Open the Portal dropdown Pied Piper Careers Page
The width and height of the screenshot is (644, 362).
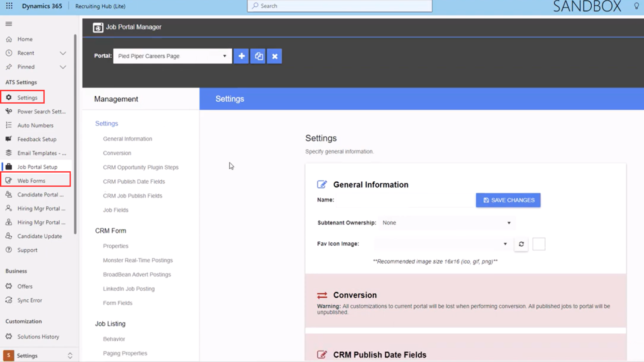tap(172, 56)
